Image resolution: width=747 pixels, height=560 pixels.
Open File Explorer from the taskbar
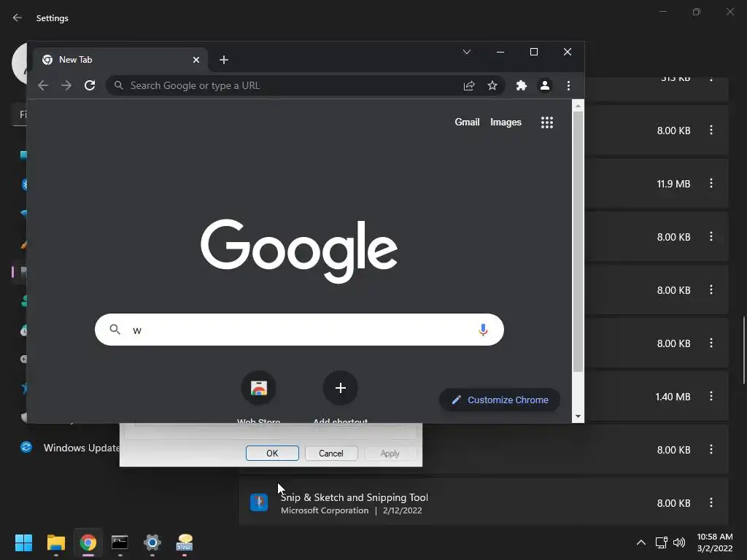tap(55, 542)
